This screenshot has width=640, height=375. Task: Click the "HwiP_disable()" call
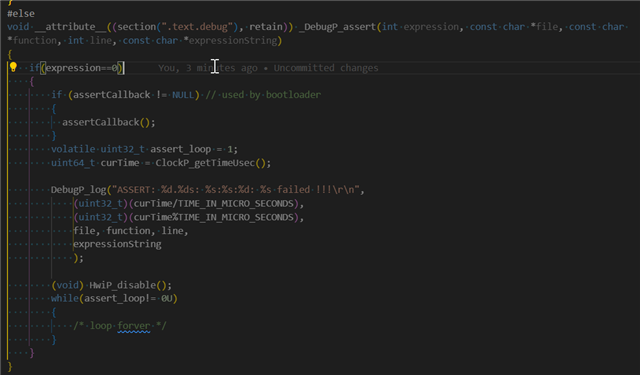pos(128,285)
